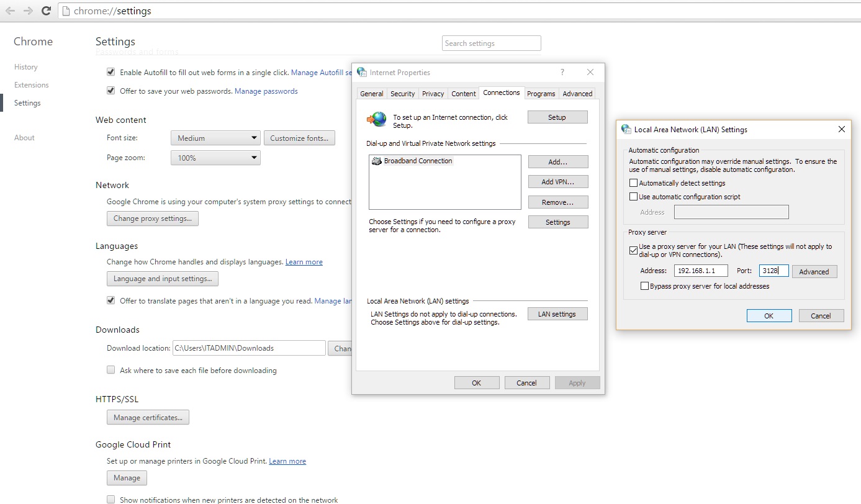Open Advanced proxy settings button
The height and width of the screenshot is (504, 861).
point(814,272)
